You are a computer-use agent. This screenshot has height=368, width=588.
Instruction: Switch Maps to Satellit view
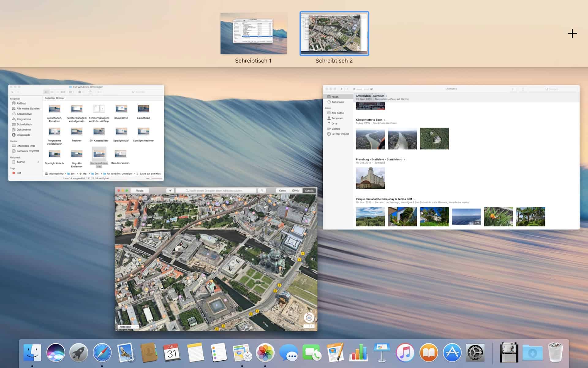[x=309, y=191]
